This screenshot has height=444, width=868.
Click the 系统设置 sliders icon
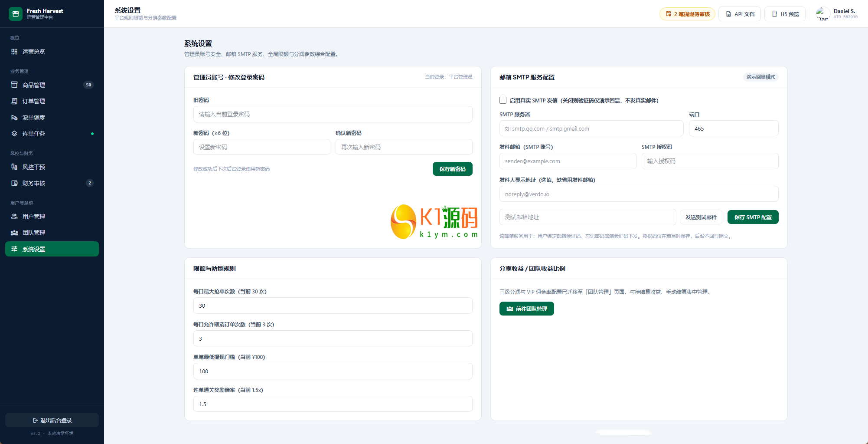click(x=14, y=249)
